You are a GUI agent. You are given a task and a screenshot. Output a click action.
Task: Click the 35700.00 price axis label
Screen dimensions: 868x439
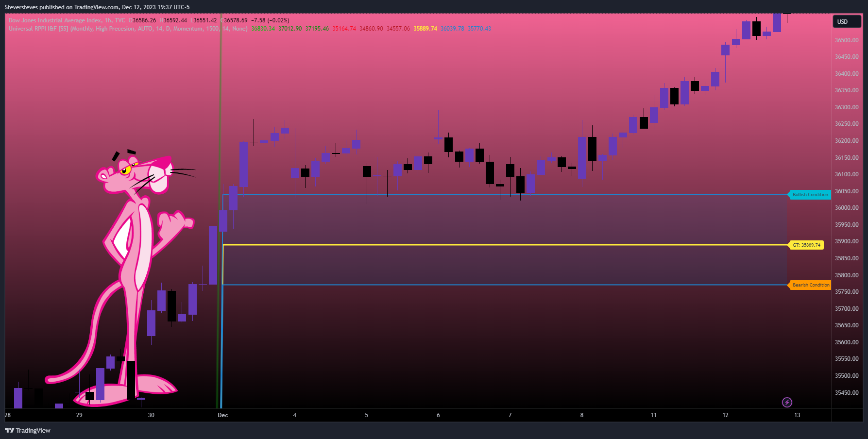pos(847,309)
